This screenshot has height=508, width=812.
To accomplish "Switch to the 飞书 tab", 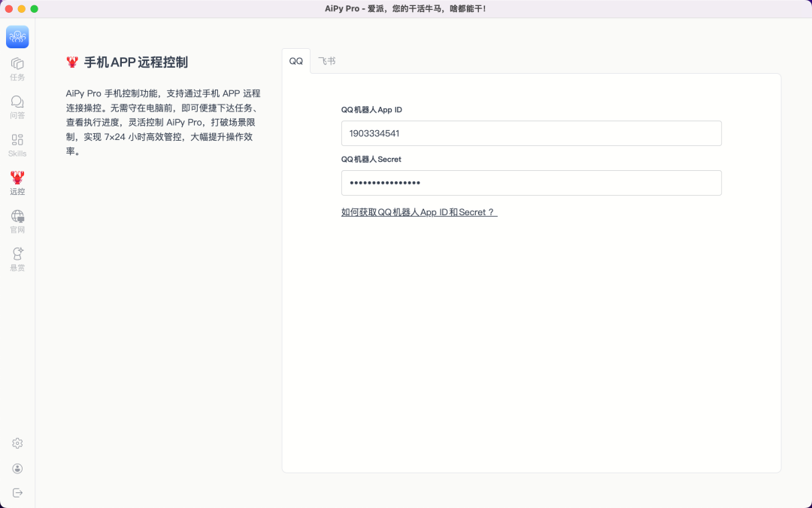I will (x=326, y=60).
